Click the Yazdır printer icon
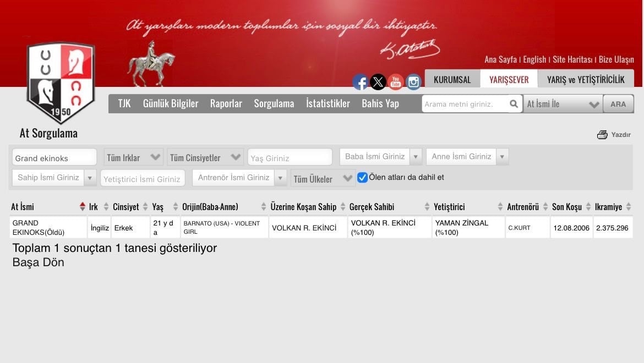The height and width of the screenshot is (363, 644). click(x=603, y=135)
